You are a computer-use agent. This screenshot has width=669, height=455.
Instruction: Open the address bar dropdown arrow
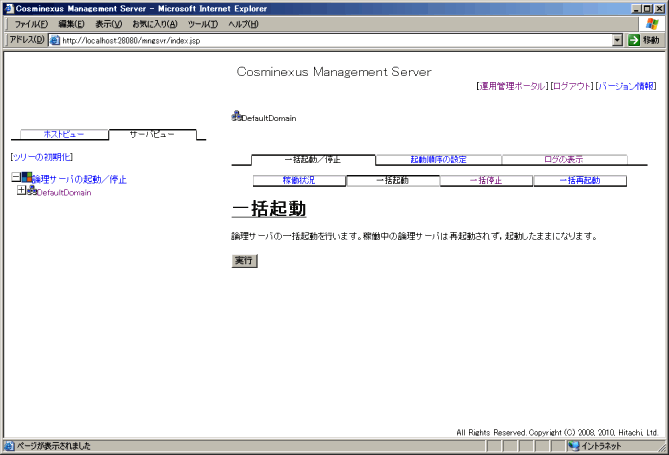pos(617,40)
